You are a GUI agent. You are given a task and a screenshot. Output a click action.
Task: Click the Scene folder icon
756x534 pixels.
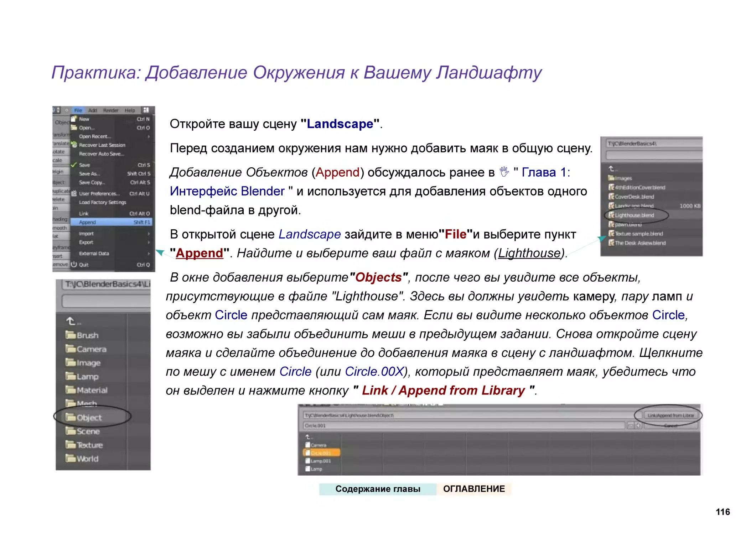point(71,431)
